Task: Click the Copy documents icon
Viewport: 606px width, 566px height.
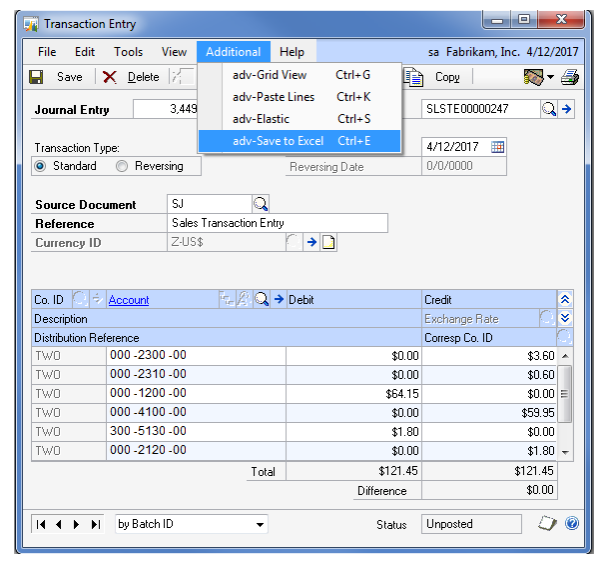Action: pyautogui.click(x=414, y=76)
